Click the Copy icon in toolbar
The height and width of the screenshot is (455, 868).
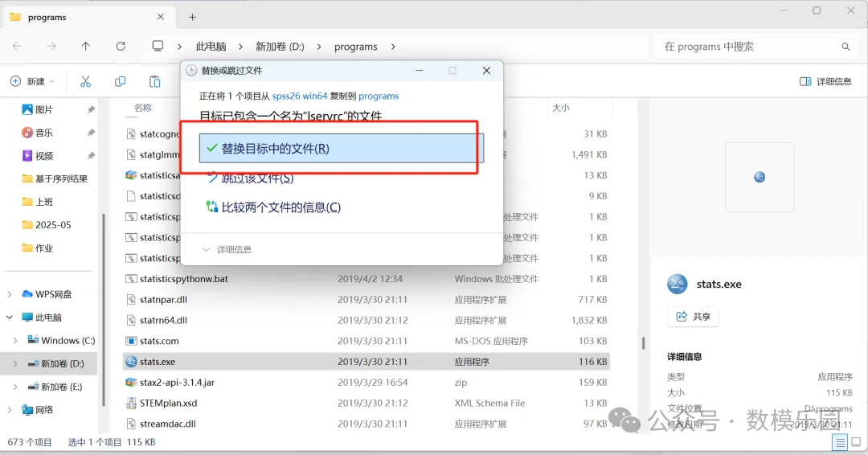(120, 81)
